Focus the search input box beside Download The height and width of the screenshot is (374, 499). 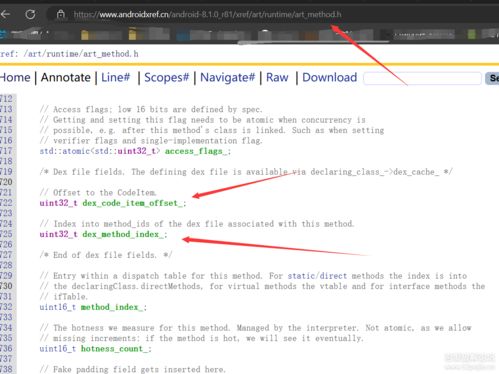[422, 78]
